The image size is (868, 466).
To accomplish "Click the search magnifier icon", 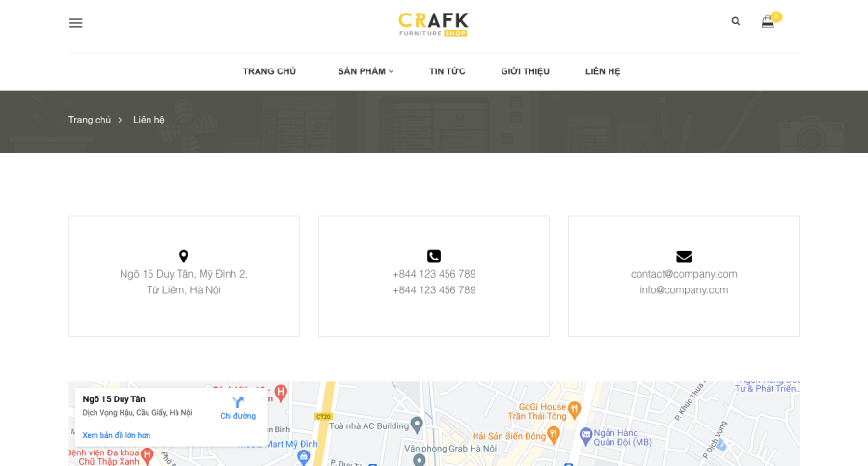I will pos(735,21).
